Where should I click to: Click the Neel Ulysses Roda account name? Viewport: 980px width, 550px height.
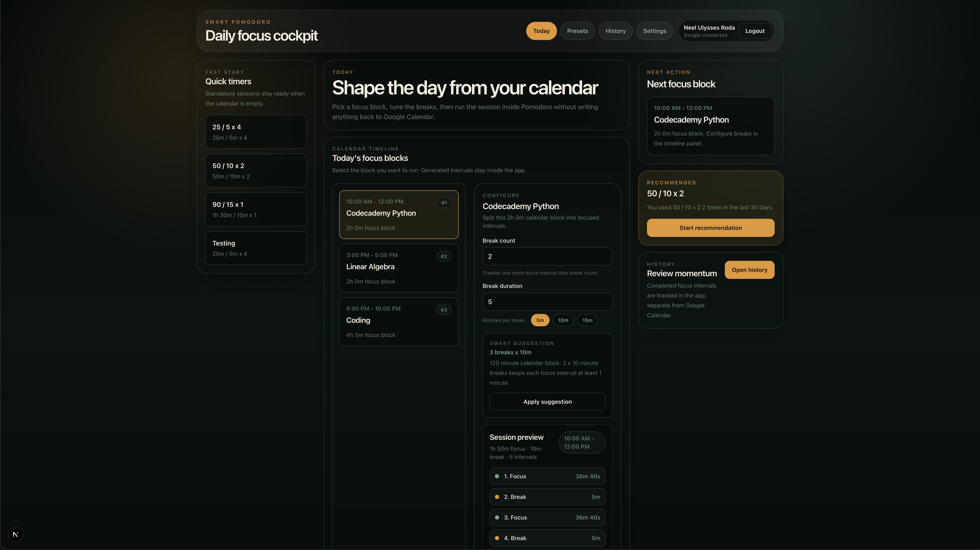(x=709, y=27)
